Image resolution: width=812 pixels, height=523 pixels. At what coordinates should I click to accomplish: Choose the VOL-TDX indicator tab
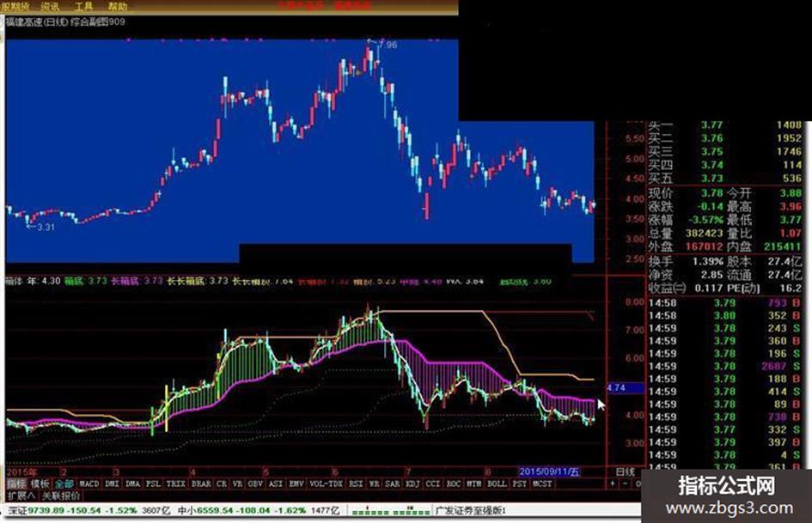tap(327, 483)
